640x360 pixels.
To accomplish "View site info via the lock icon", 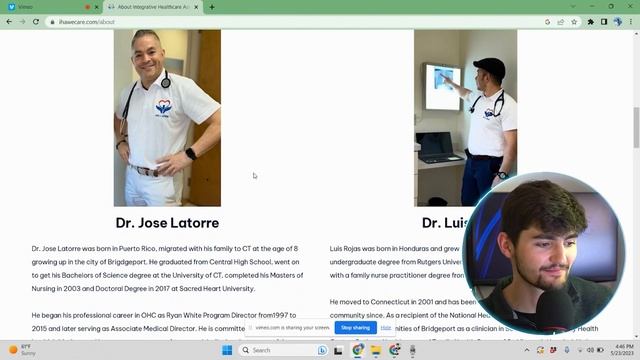I will coord(52,22).
